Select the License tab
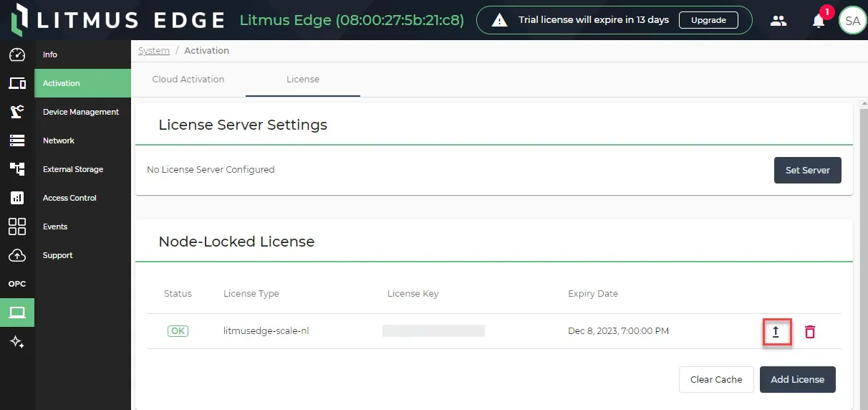 (x=303, y=80)
